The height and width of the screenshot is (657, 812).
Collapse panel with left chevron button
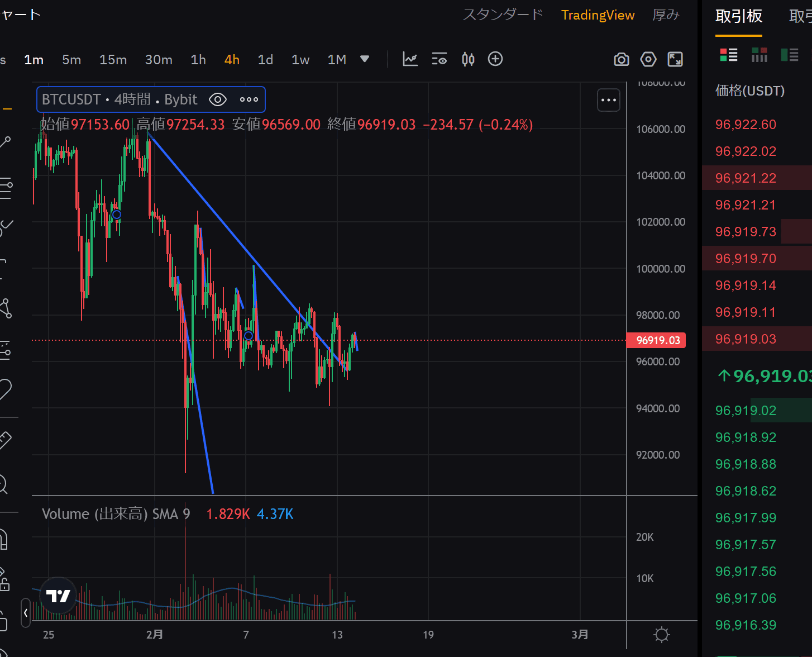pyautogui.click(x=26, y=613)
